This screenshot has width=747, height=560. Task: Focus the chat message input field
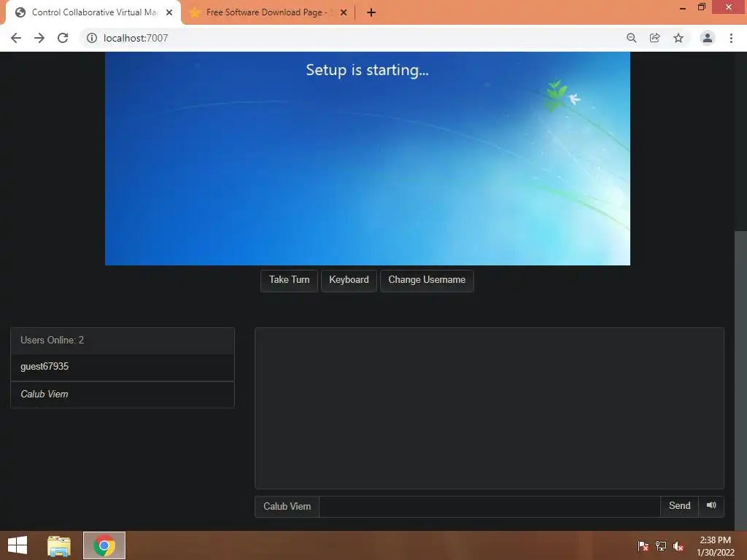pos(489,506)
